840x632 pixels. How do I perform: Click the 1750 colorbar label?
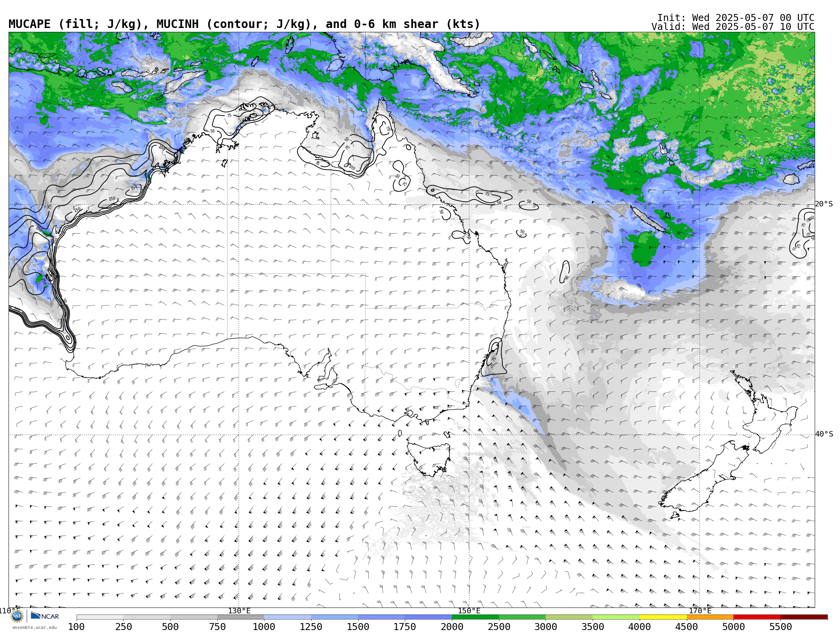[405, 627]
